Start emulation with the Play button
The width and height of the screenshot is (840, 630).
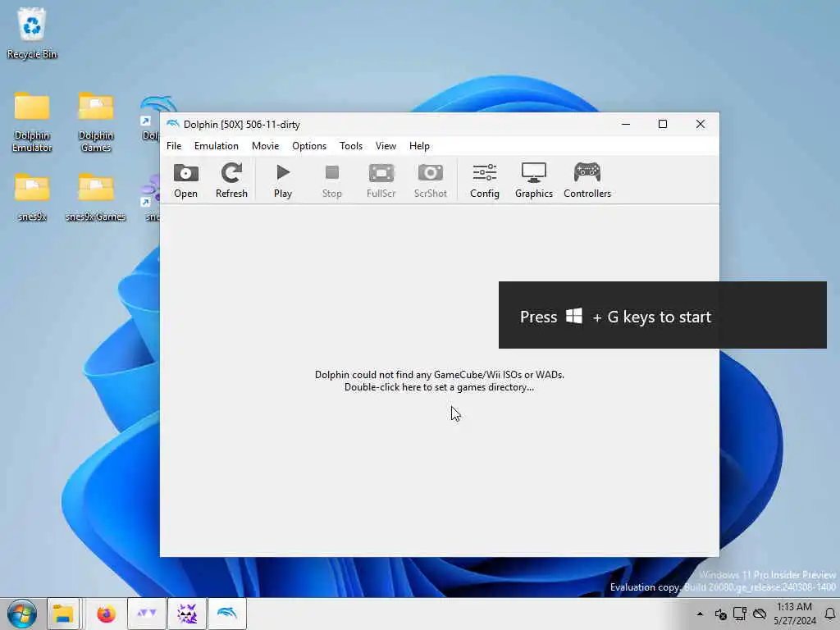click(283, 180)
